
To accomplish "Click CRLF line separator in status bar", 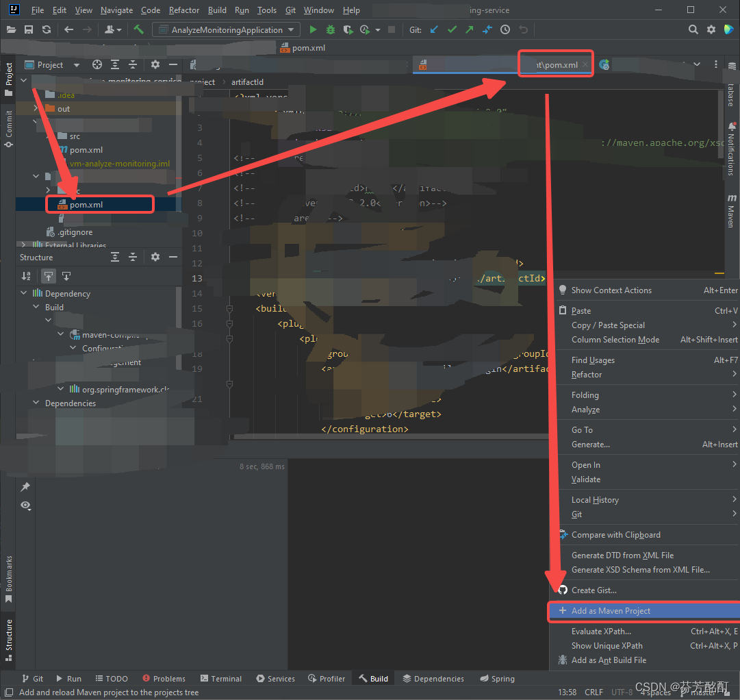I will pyautogui.click(x=594, y=692).
